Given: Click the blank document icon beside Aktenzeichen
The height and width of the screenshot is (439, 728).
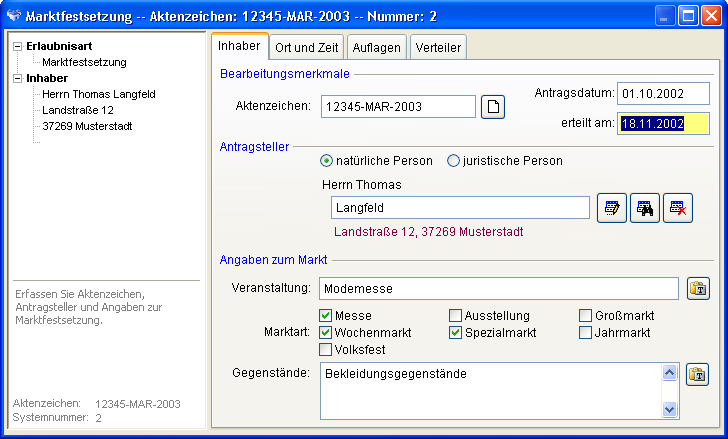Looking at the screenshot, I should pyautogui.click(x=493, y=106).
